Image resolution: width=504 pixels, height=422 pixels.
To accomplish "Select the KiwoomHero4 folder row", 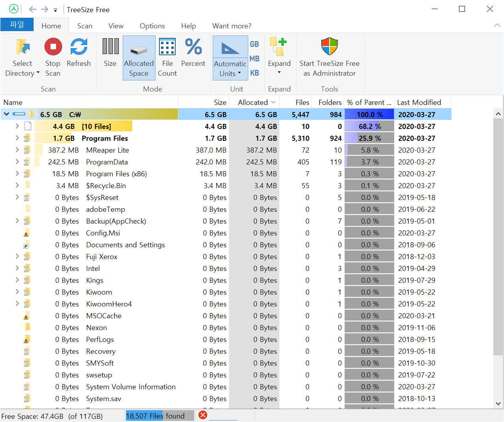I will (226, 304).
